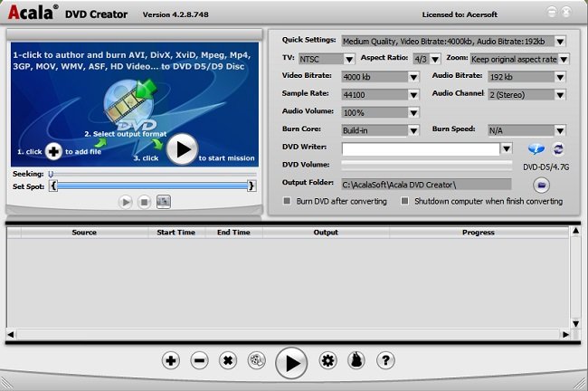Click the end bracket marker of Set Spot
The height and width of the screenshot is (391, 588).
coord(251,186)
